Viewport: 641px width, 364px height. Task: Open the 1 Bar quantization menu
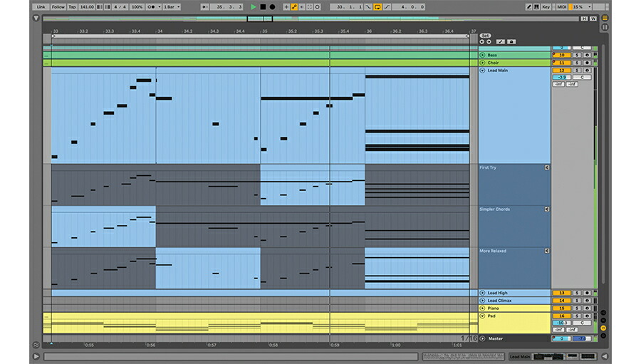(172, 6)
